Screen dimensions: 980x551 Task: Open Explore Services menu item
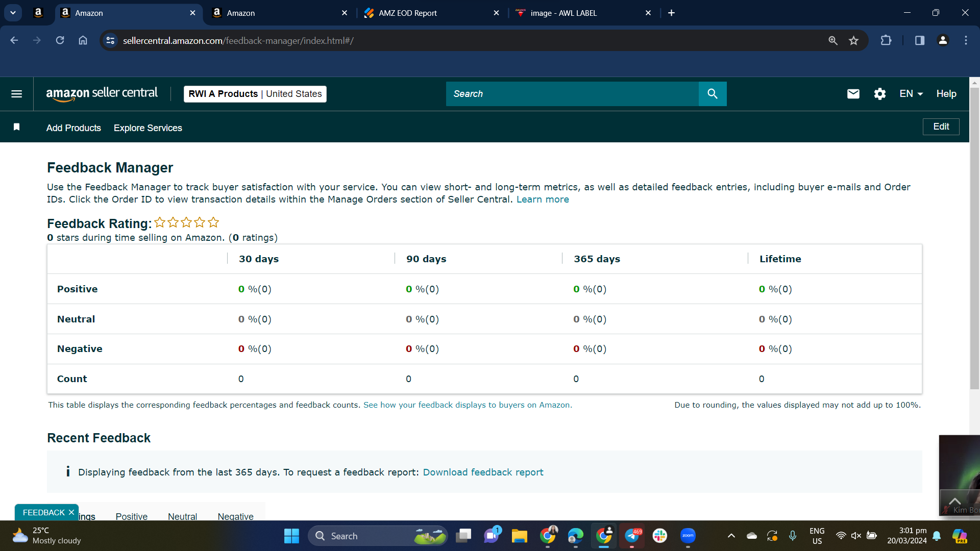148,128
